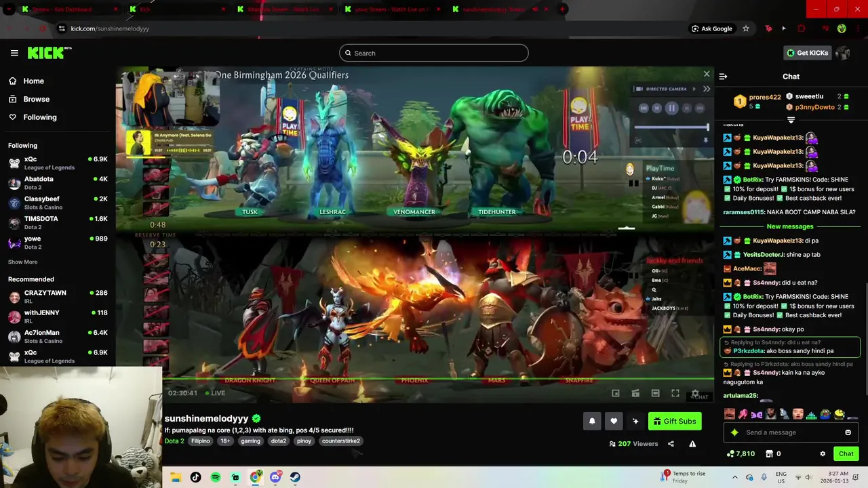Toggle fullscreen on the video player
Image resolution: width=868 pixels, height=488 pixels.
(675, 393)
